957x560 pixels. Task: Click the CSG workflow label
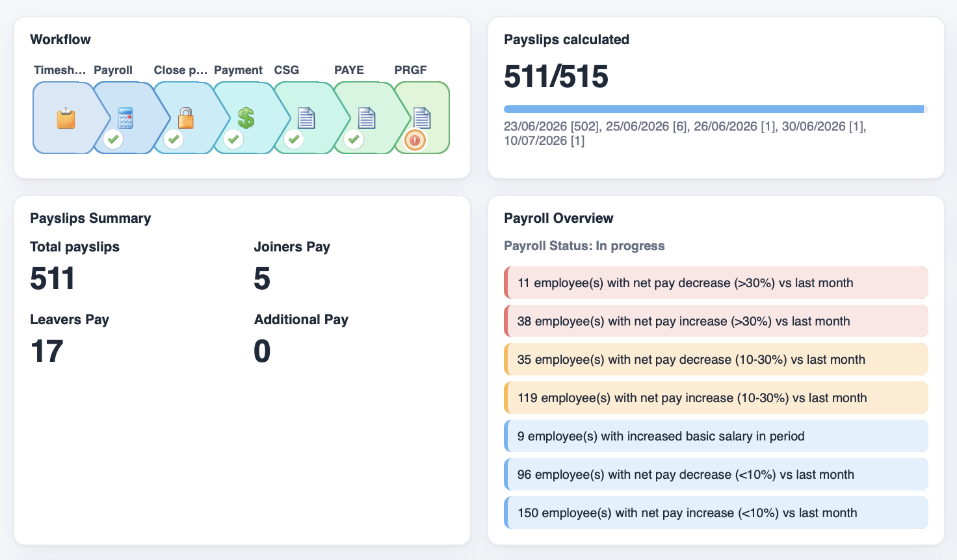[x=287, y=70]
